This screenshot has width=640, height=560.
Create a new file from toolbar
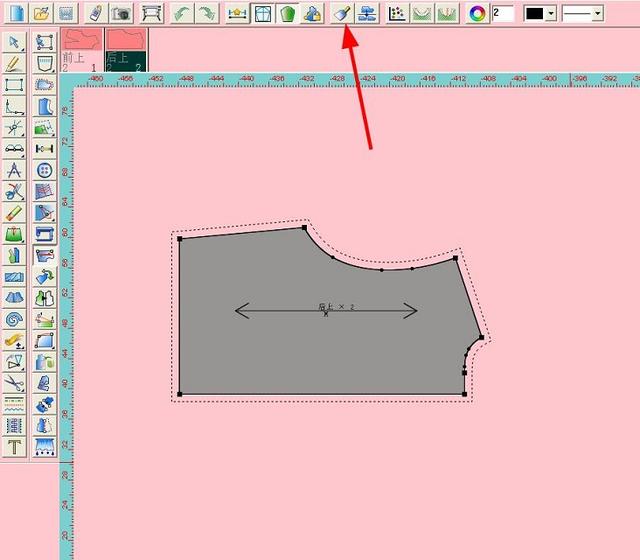[x=16, y=13]
